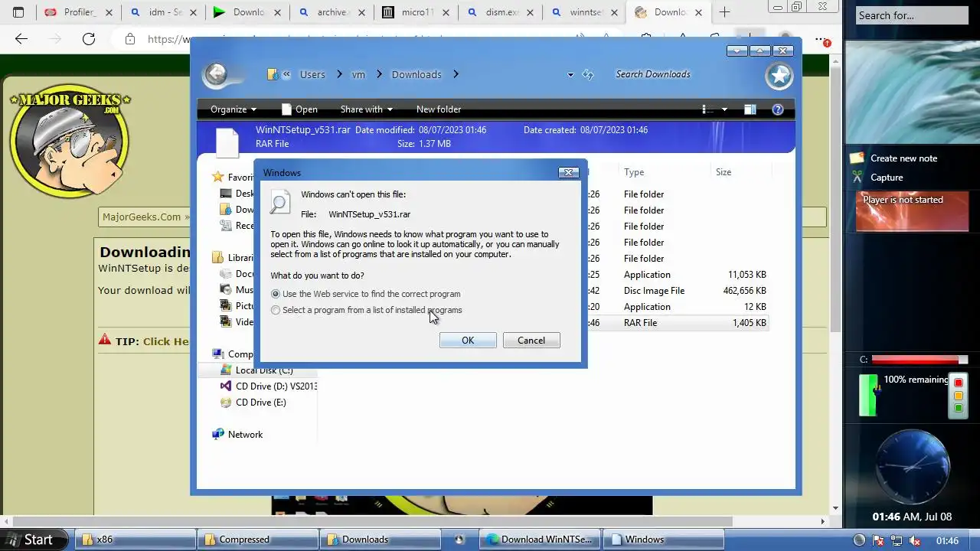The height and width of the screenshot is (551, 980).
Task: Refresh the Downloads folder view
Action: (x=588, y=74)
